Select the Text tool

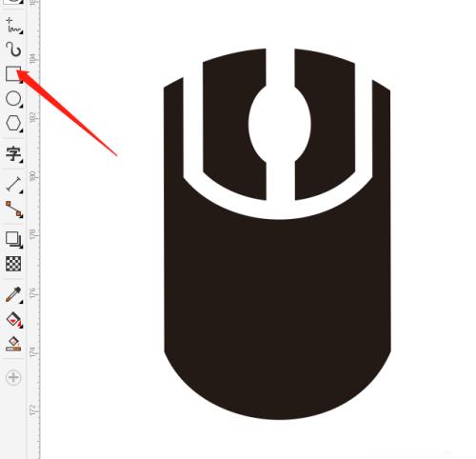coord(13,154)
